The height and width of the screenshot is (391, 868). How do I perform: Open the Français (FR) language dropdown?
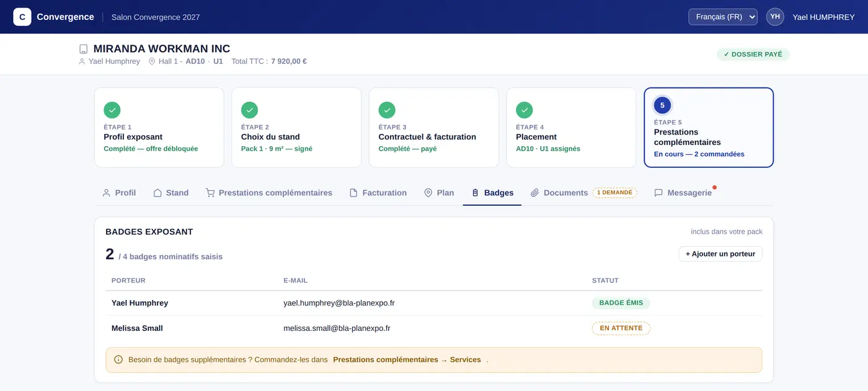point(722,17)
